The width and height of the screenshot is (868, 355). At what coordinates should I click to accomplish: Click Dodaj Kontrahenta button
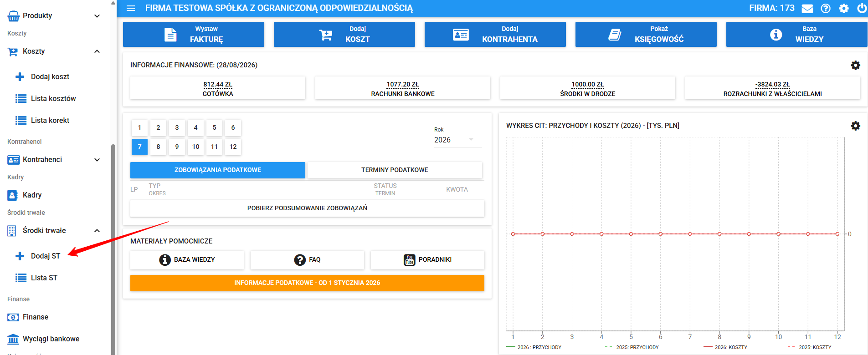click(x=495, y=34)
